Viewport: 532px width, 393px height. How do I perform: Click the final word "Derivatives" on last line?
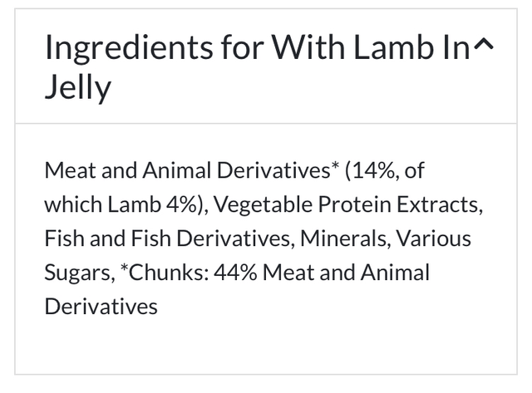point(101,306)
